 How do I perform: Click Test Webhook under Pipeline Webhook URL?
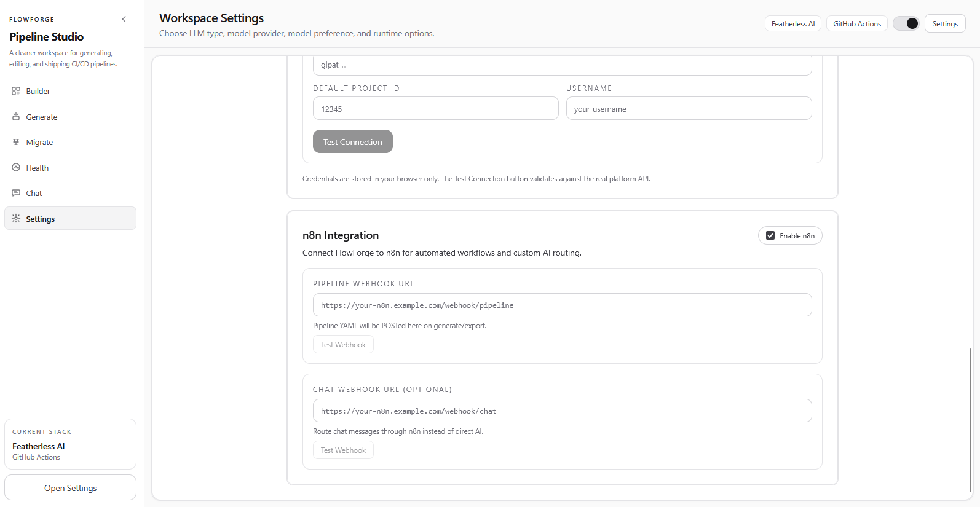[x=343, y=345]
